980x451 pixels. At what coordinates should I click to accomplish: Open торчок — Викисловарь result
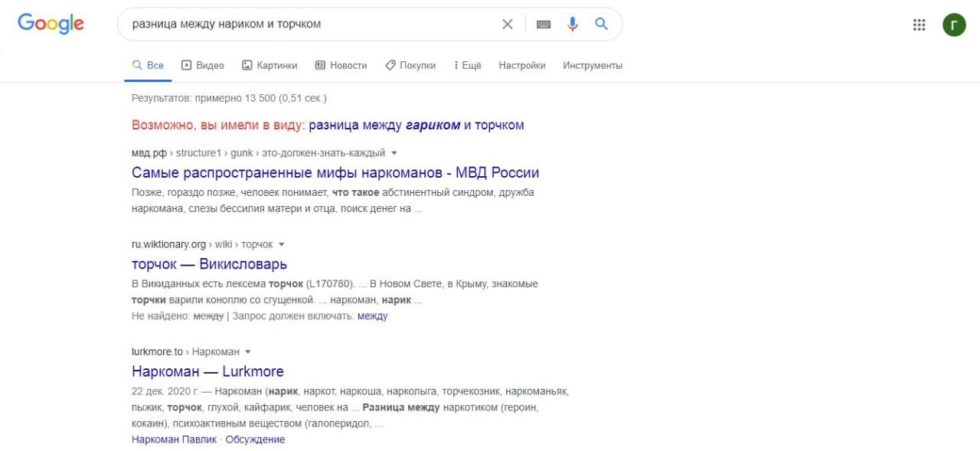[x=209, y=264]
